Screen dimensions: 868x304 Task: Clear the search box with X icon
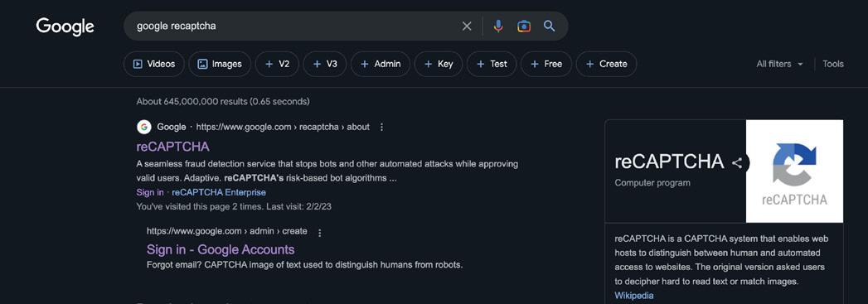pos(467,26)
